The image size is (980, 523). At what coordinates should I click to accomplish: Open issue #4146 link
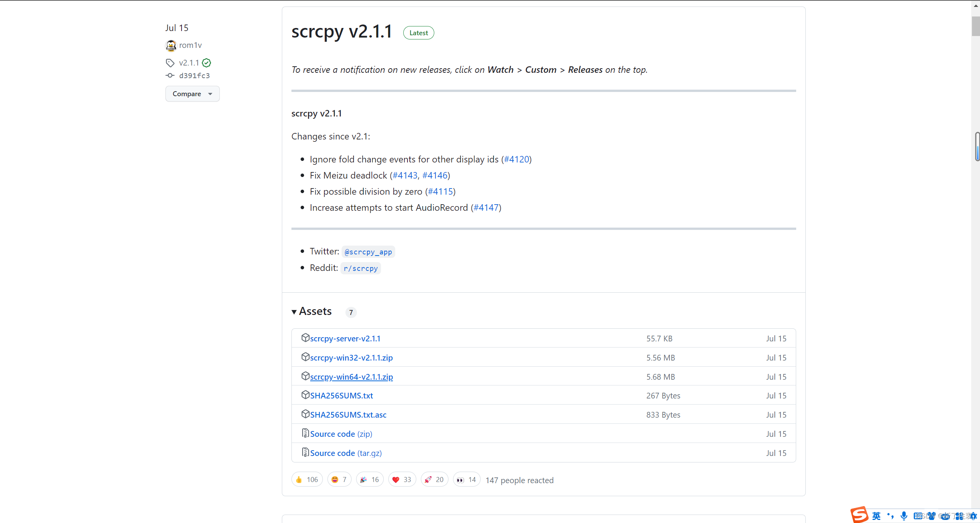tap(435, 175)
